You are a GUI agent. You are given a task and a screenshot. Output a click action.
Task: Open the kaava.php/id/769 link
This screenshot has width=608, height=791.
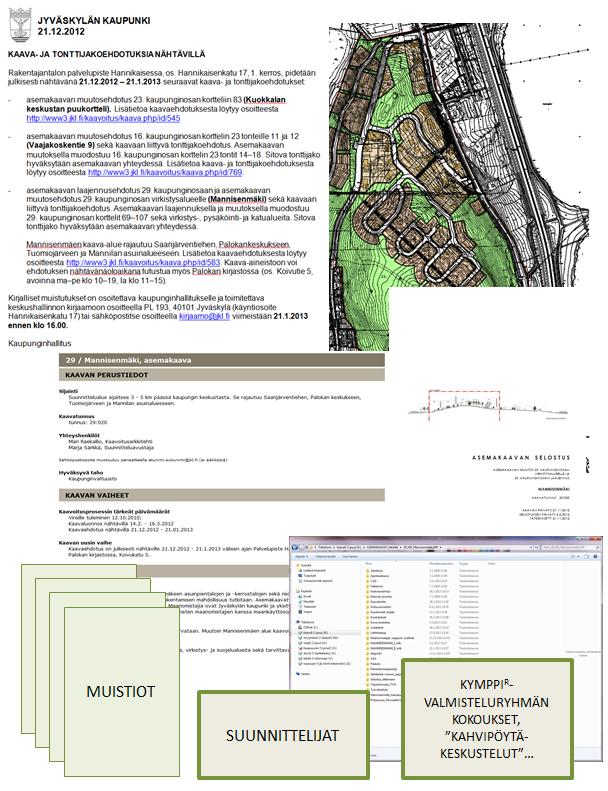165,172
